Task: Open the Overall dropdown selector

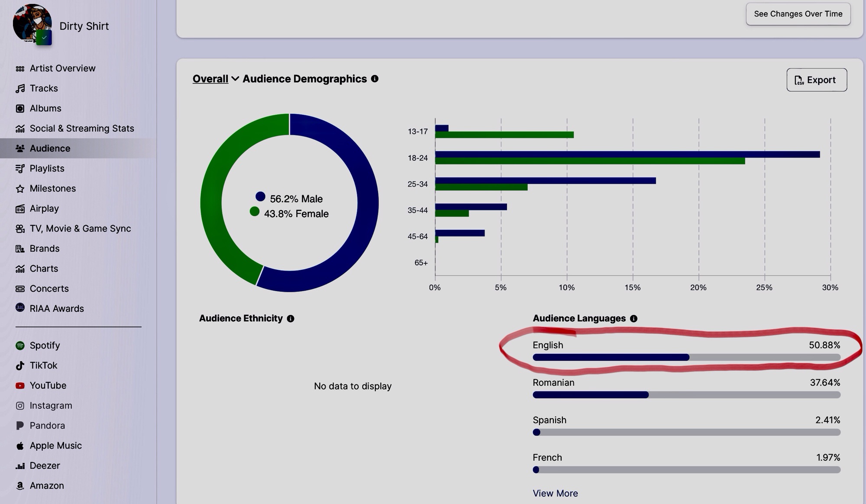Action: point(210,79)
